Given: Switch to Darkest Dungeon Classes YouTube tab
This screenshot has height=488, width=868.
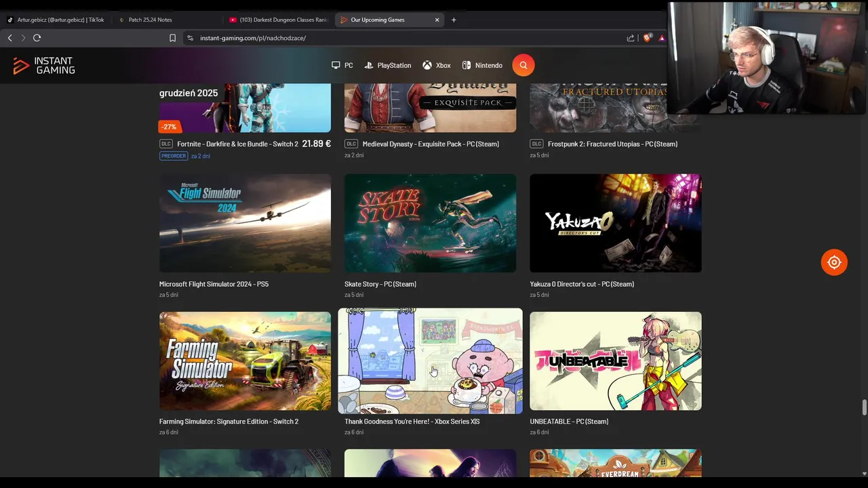Looking at the screenshot, I should coord(278,20).
